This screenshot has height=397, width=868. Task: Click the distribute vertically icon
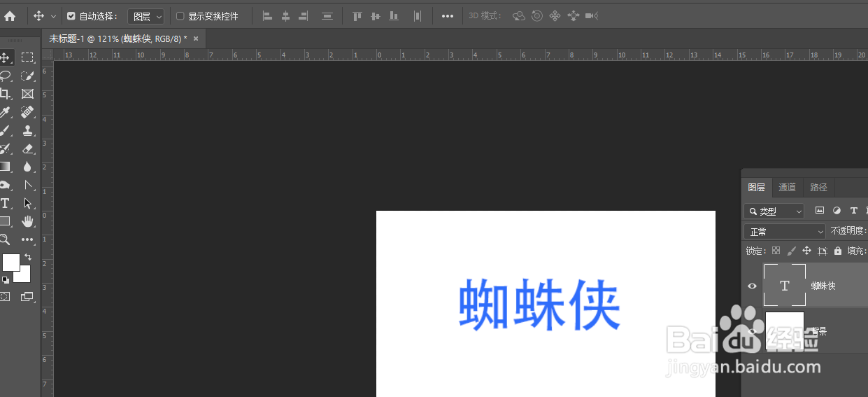327,16
